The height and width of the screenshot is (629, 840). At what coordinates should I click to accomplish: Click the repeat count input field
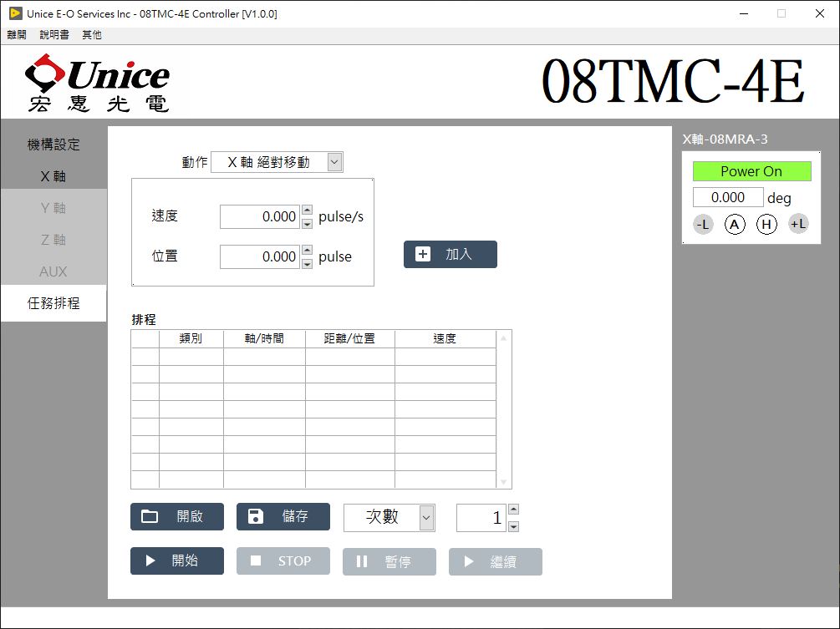click(481, 518)
